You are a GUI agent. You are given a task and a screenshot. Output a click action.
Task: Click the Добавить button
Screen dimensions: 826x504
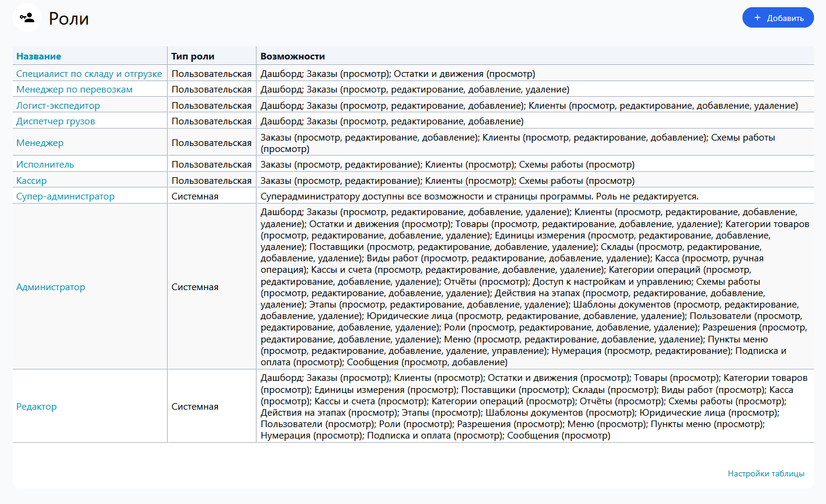pyautogui.click(x=778, y=17)
